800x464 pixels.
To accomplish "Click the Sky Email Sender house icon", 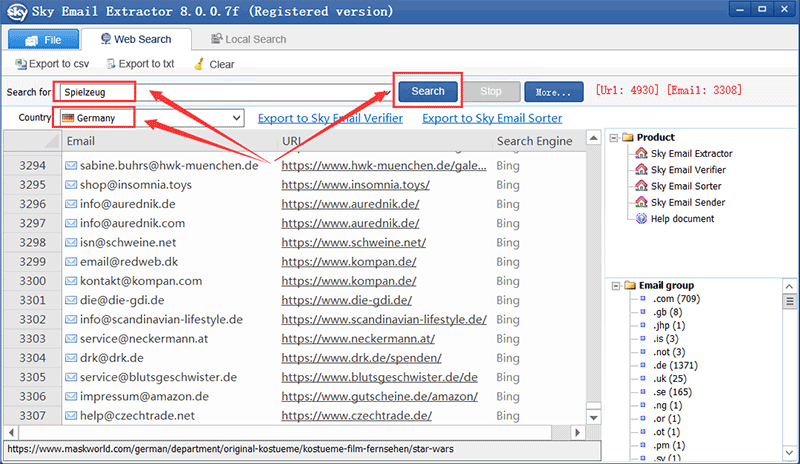I will (x=641, y=202).
